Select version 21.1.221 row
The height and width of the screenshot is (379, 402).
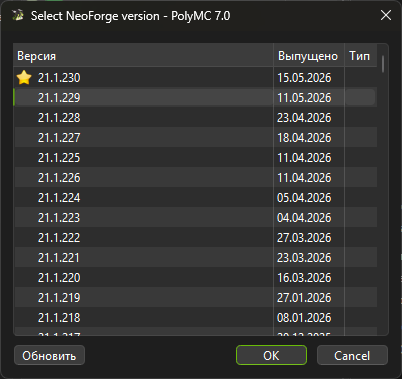195,257
